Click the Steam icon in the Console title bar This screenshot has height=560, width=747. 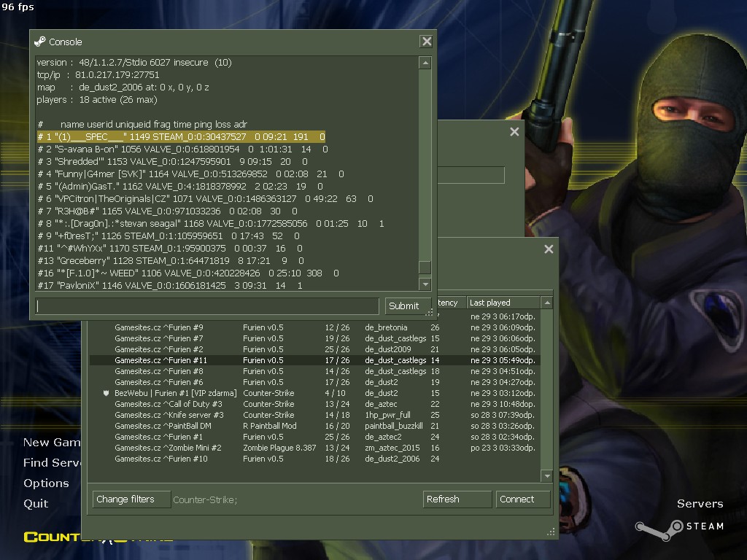(x=40, y=42)
